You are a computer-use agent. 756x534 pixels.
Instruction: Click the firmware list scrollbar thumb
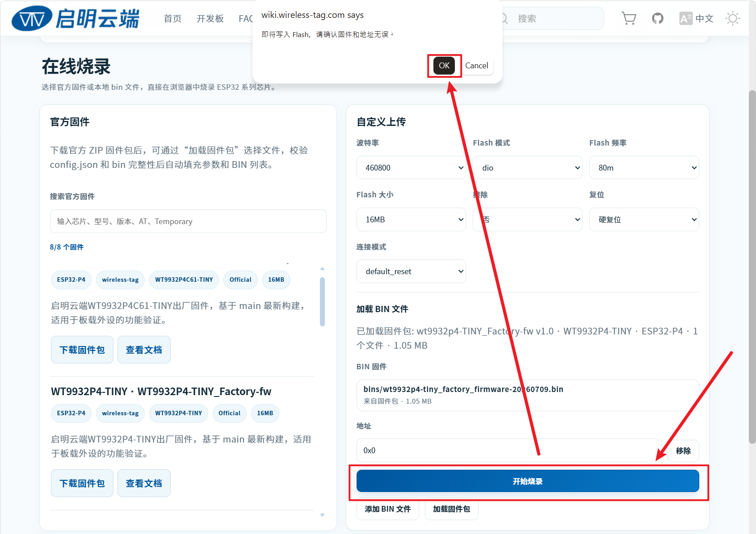(x=322, y=302)
